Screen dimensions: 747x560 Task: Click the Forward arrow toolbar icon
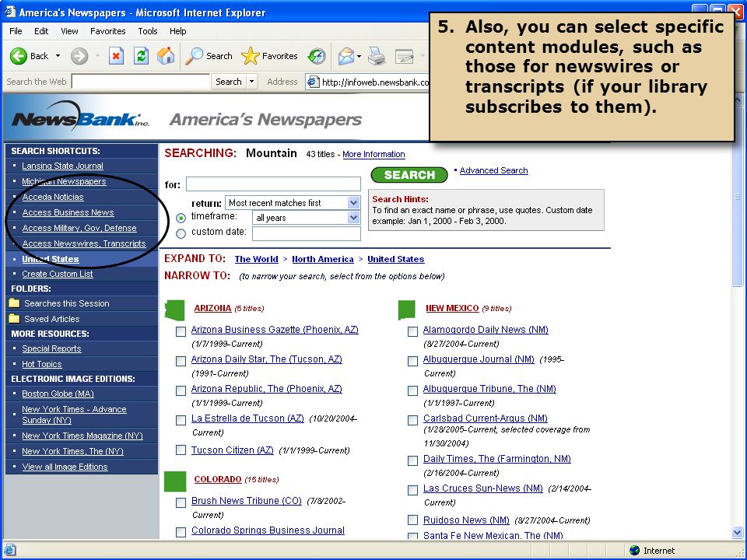(x=79, y=56)
